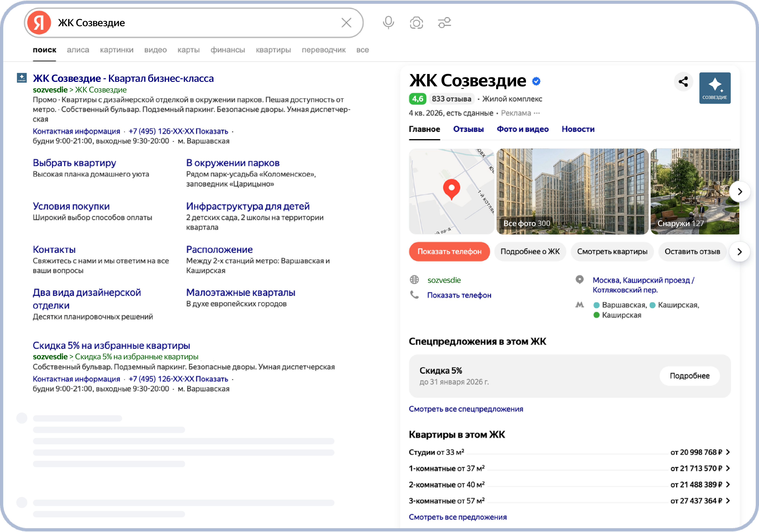Open the Новости tab in the card
759x532 pixels.
point(578,129)
